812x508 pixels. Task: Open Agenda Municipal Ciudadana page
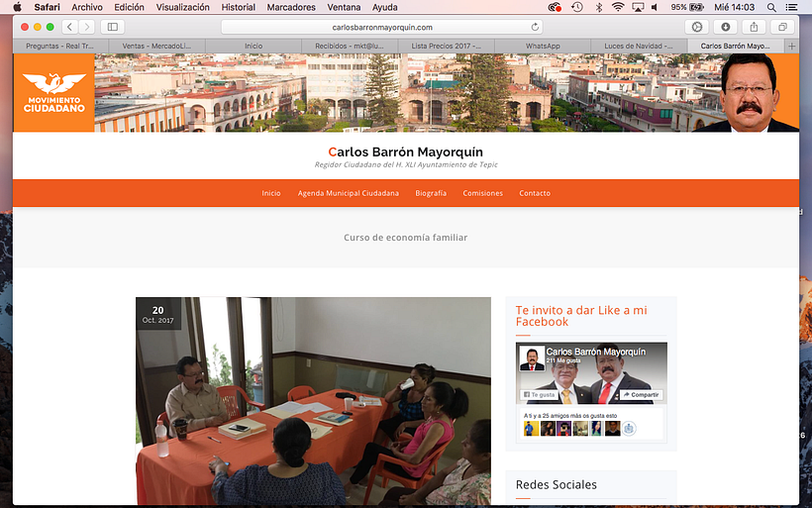click(x=348, y=193)
